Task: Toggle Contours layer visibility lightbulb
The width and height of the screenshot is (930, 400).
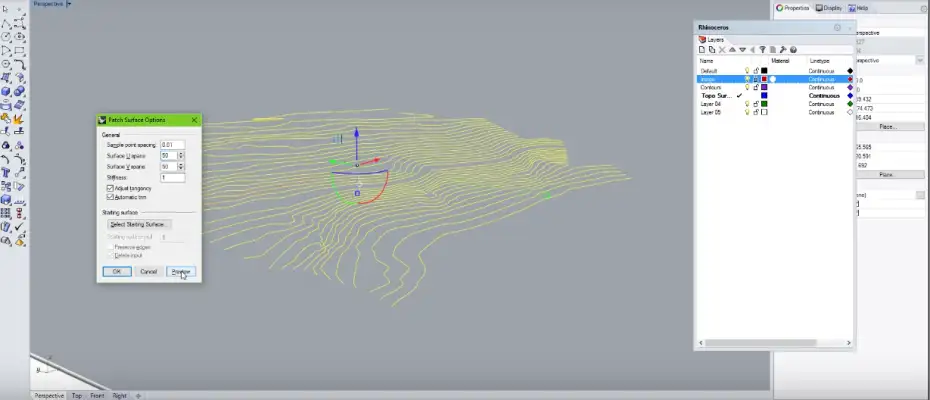Action: coord(747,87)
